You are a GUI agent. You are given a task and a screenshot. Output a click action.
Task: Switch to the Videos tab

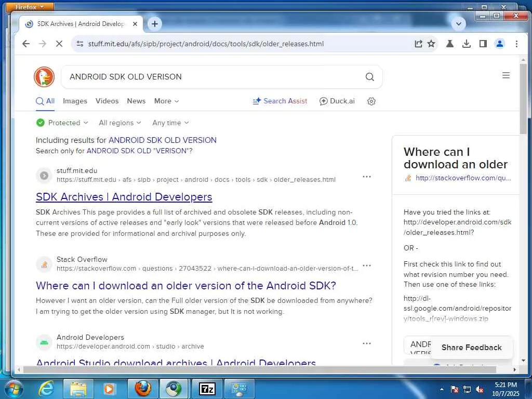[x=107, y=101]
